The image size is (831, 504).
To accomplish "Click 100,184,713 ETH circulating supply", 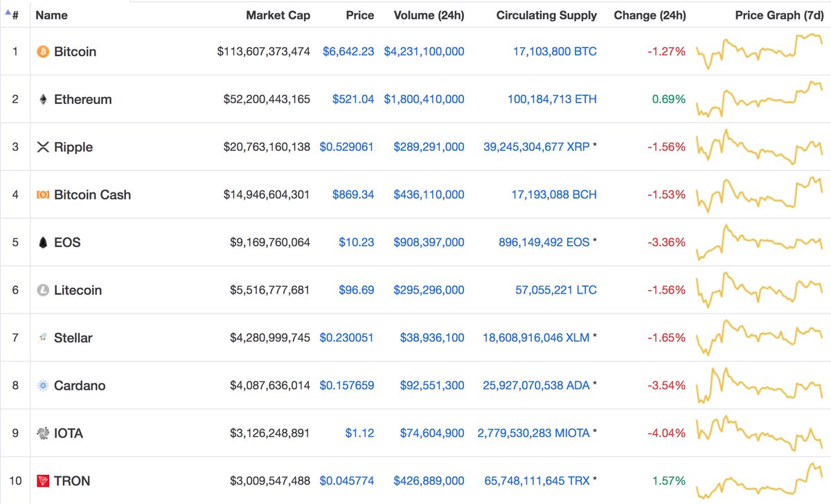I will click(552, 100).
